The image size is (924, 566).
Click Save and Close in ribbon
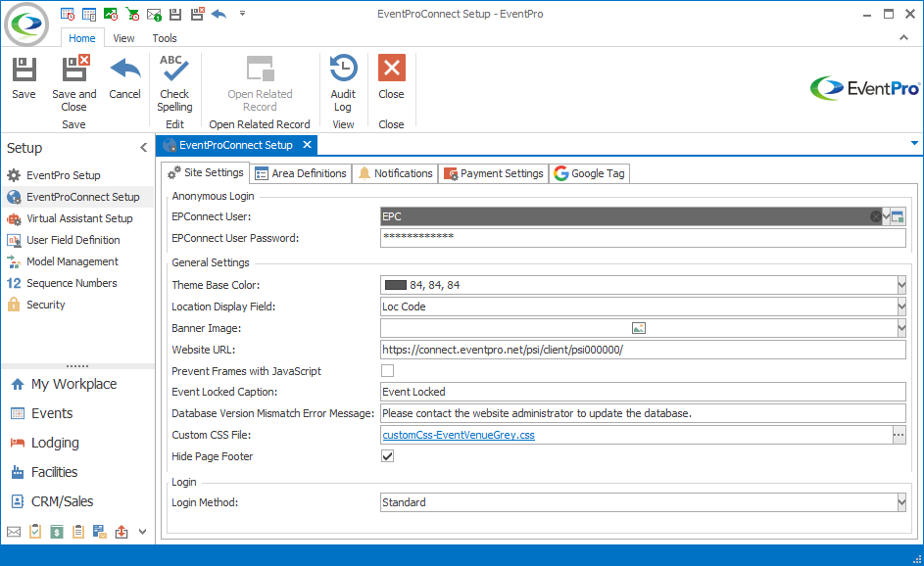pyautogui.click(x=73, y=83)
